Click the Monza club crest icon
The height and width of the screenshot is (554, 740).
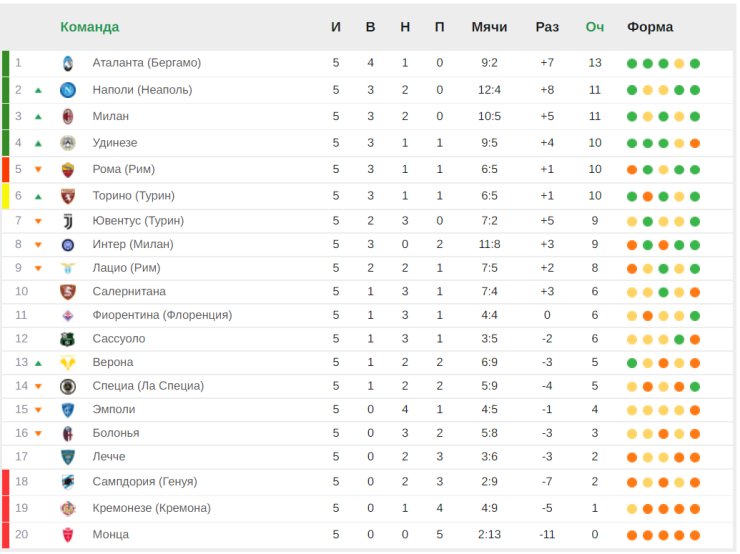tap(68, 535)
